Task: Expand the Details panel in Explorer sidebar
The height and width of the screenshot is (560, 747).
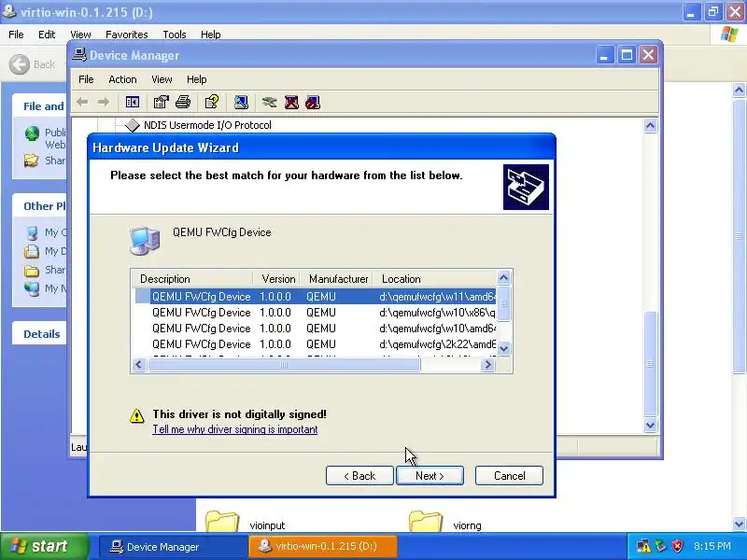Action: (x=42, y=334)
